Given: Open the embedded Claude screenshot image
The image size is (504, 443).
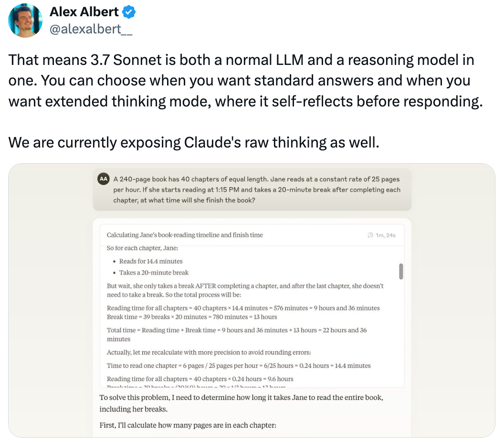Looking at the screenshot, I should pyautogui.click(x=252, y=300).
